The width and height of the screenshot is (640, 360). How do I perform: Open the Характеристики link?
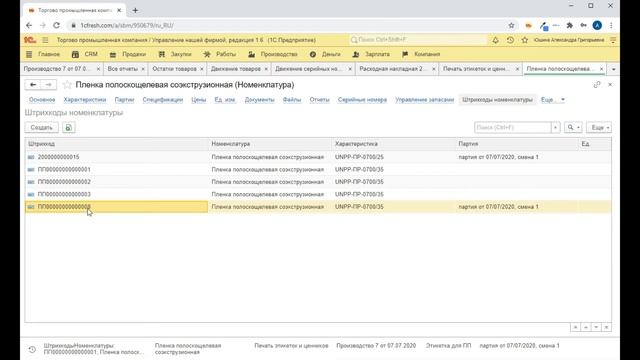85,100
